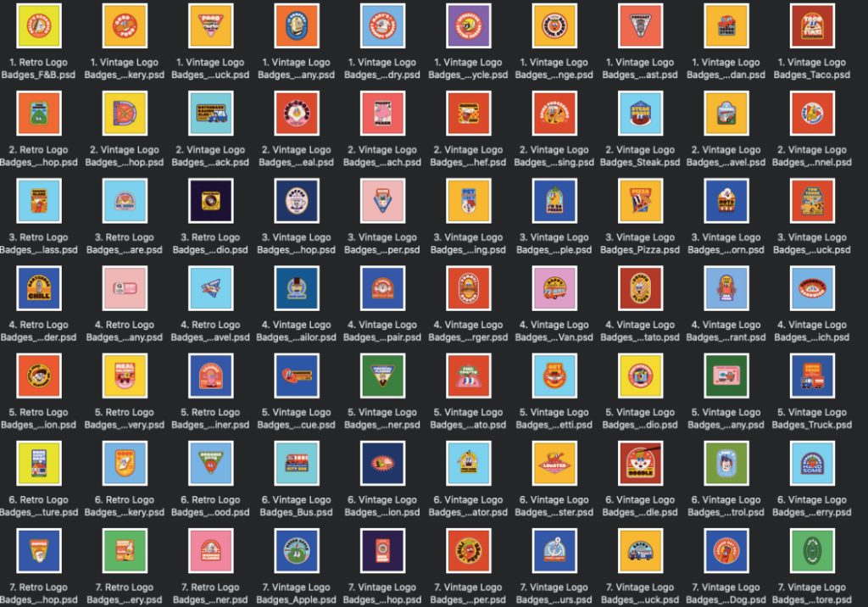Image resolution: width=868 pixels, height=607 pixels.
Task: Select the vintage badge file ending dan.psd
Action: (726, 25)
